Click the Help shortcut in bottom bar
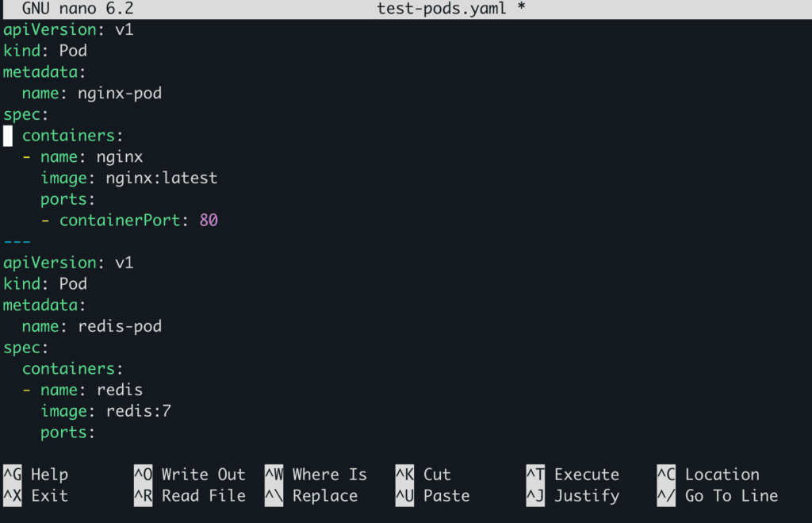812x523 pixels. pos(49,475)
